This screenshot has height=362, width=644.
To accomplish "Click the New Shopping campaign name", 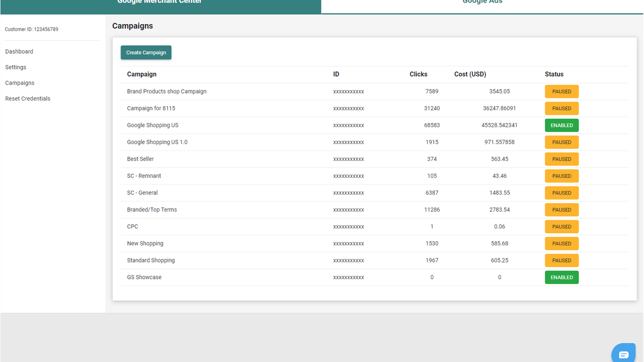I will pos(145,243).
